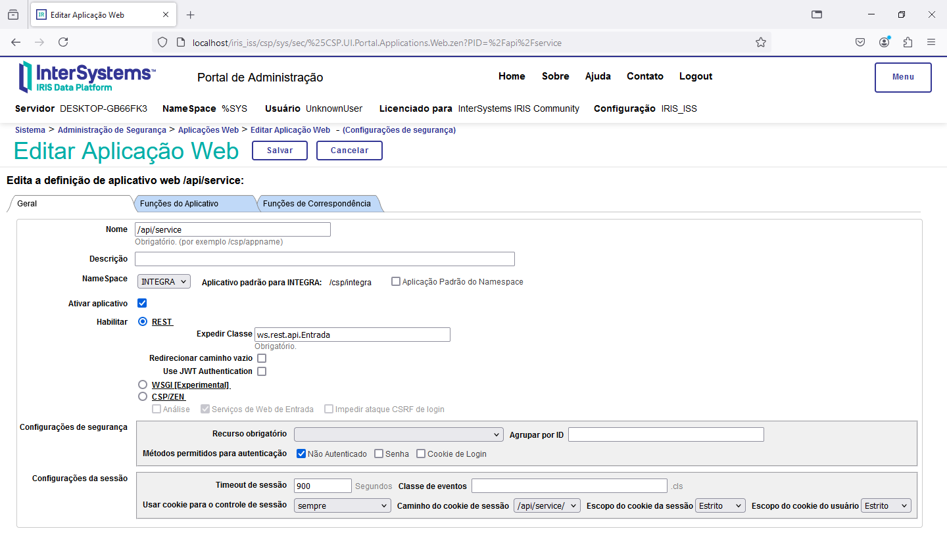Viewport: 947px width, 560px height.
Task: Open Escopo do cookie da sessão dropdown
Action: pos(720,505)
